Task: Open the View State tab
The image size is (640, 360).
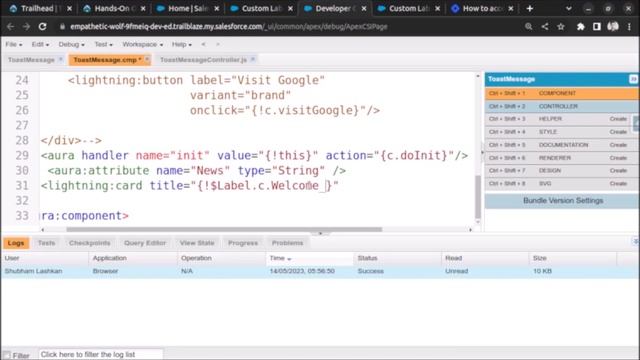Action: [197, 243]
